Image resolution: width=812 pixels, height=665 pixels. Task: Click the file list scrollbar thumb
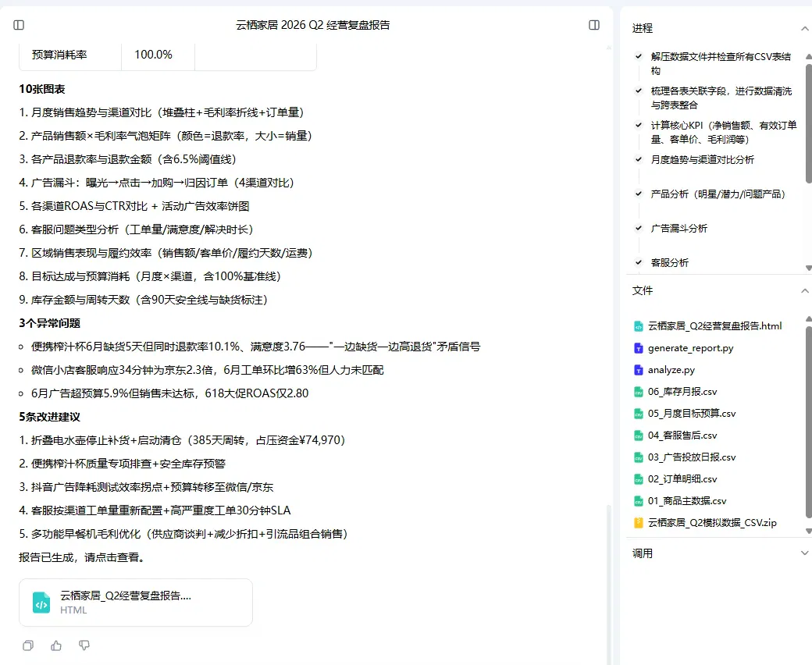pos(809,421)
